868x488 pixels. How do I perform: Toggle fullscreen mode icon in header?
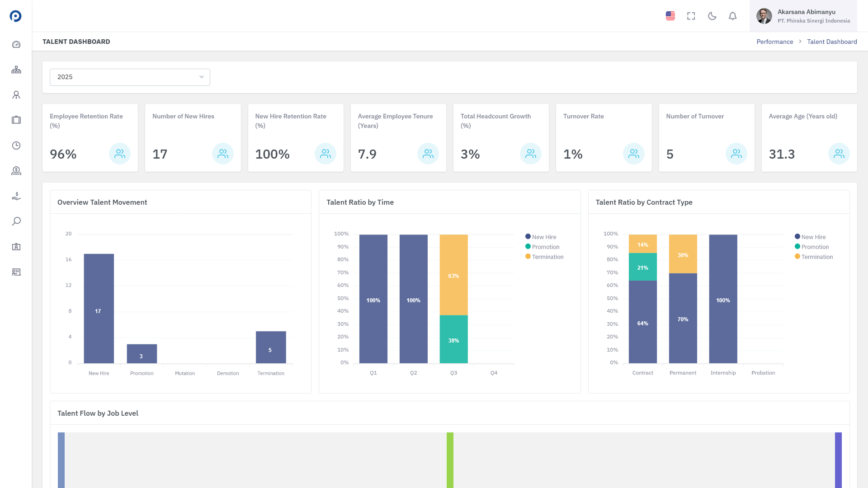pos(691,16)
